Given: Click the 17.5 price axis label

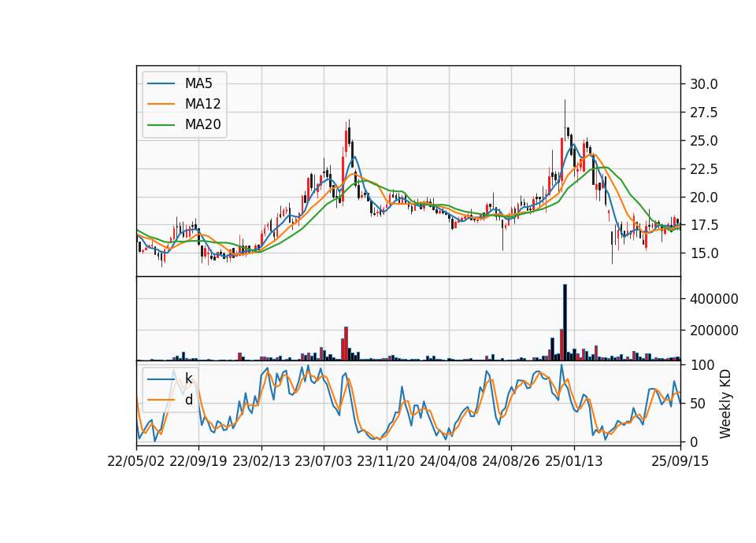Looking at the screenshot, I should coord(704,226).
